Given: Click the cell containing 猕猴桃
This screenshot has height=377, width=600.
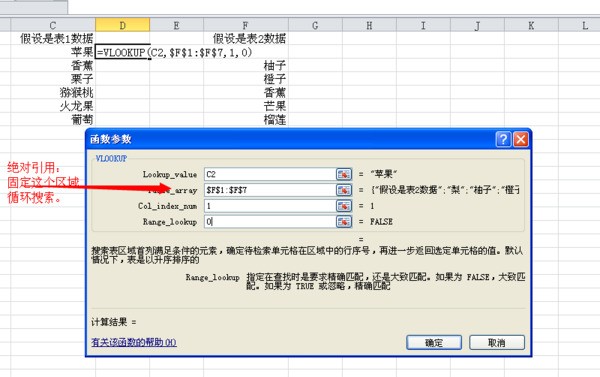Looking at the screenshot, I should click(53, 92).
